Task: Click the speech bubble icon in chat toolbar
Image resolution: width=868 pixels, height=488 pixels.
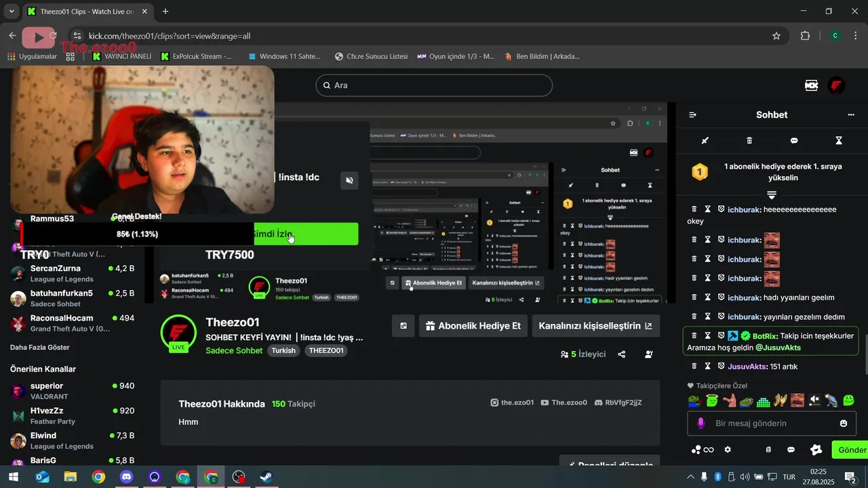Action: tap(794, 140)
